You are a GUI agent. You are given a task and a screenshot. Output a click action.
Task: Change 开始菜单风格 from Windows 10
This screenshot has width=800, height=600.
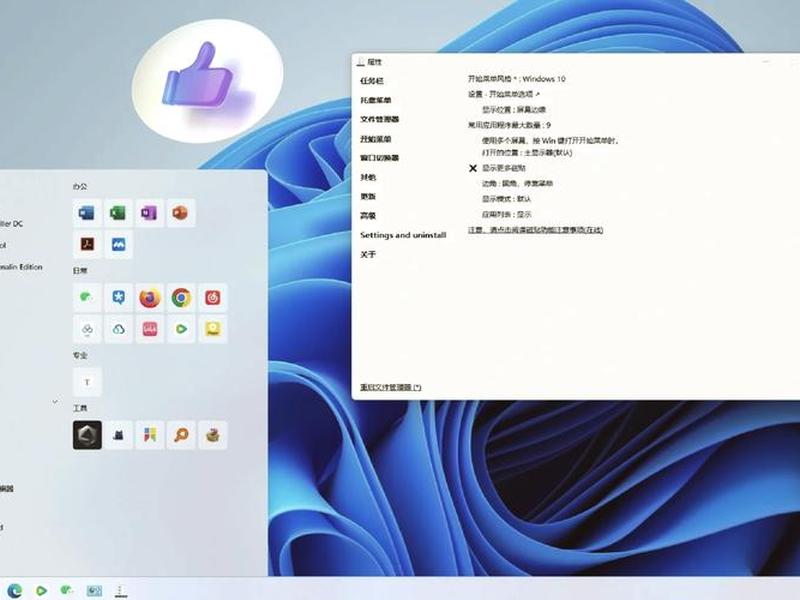516,79
